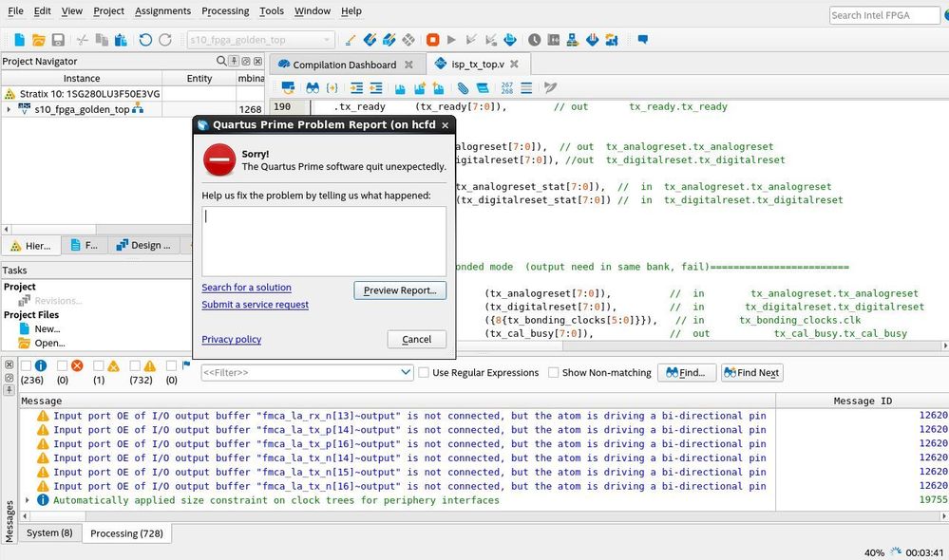Click the Timing Analyzer clock icon

click(535, 40)
